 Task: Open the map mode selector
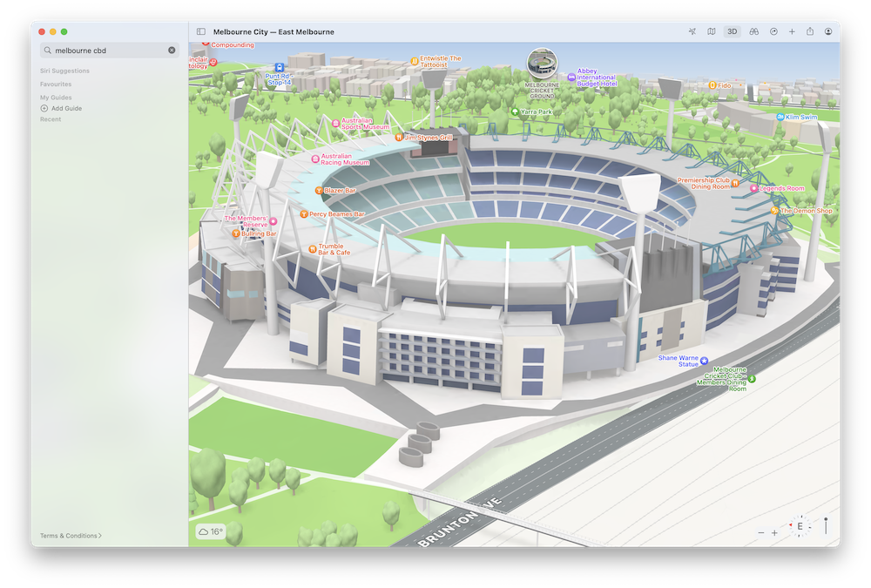pyautogui.click(x=712, y=32)
